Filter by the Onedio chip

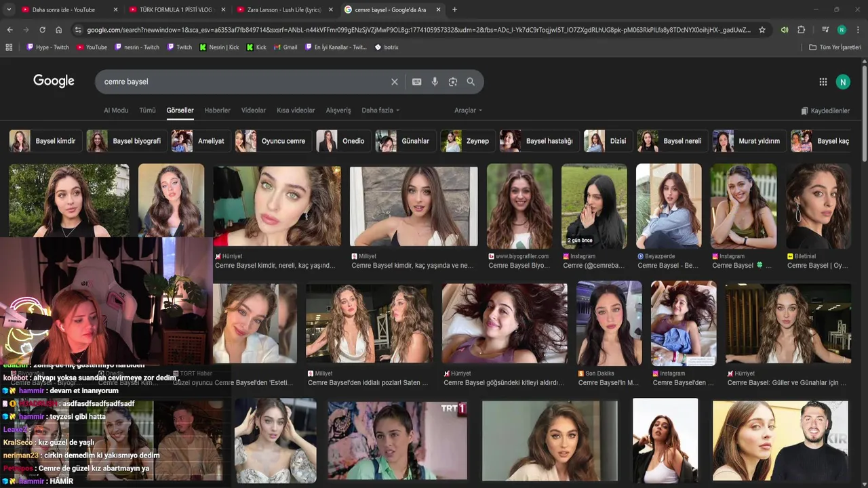[343, 141]
